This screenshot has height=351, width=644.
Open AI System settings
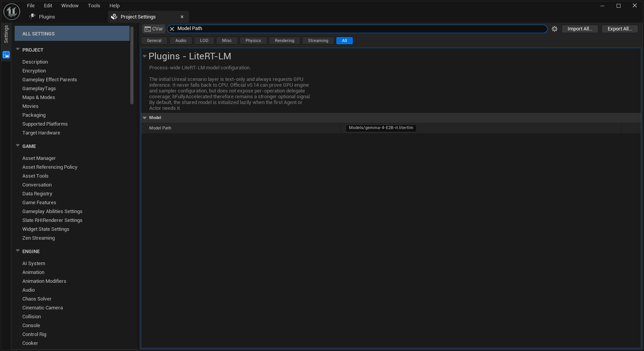[x=34, y=263]
